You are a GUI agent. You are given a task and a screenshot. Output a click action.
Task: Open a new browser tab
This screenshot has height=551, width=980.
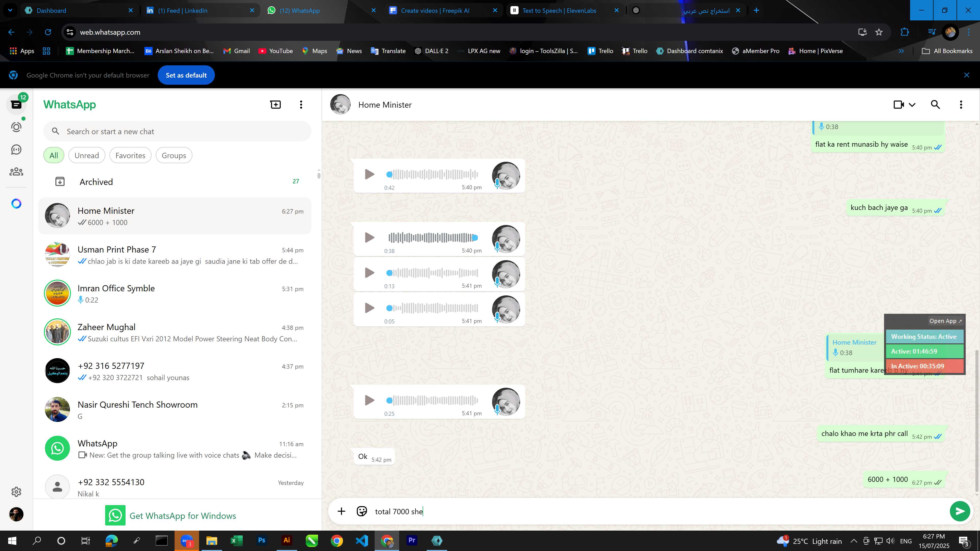(x=756, y=10)
